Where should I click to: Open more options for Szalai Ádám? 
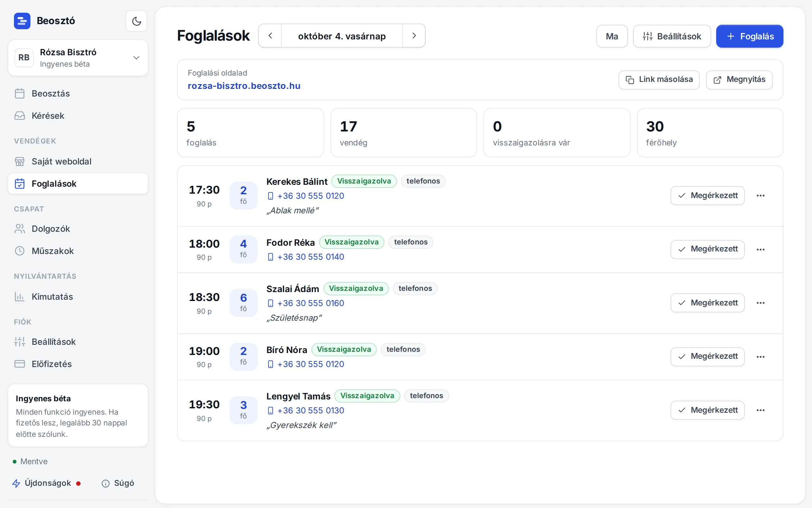(760, 303)
